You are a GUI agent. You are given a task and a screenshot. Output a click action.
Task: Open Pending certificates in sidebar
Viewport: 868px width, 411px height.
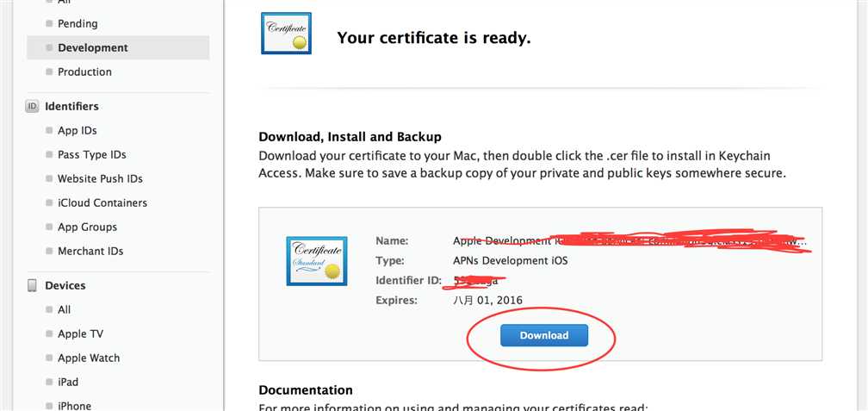coord(77,24)
